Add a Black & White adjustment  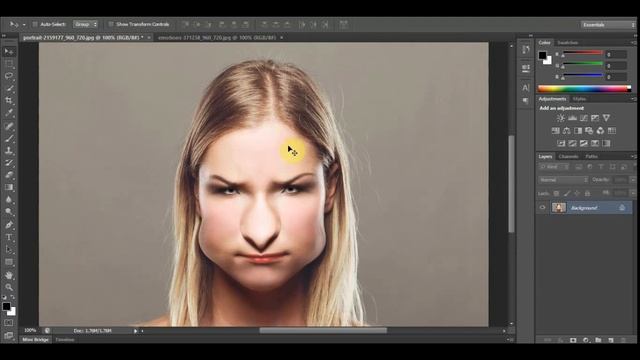[x=578, y=131]
